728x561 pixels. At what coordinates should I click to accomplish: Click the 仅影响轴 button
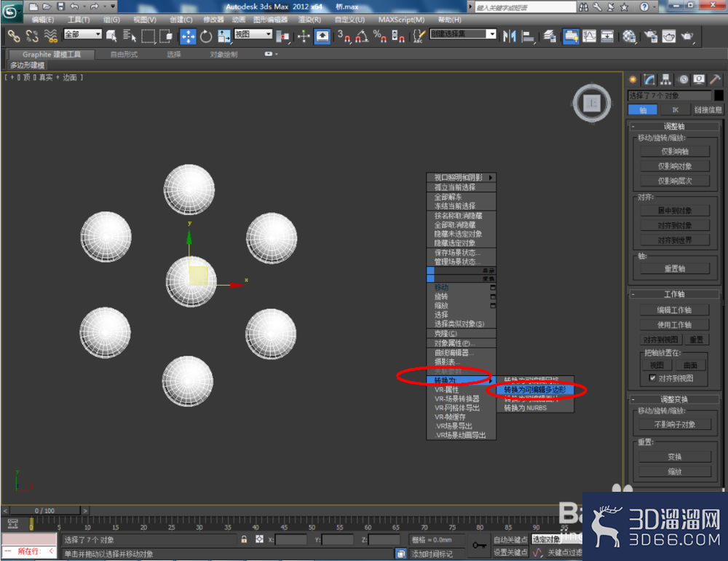click(x=675, y=151)
